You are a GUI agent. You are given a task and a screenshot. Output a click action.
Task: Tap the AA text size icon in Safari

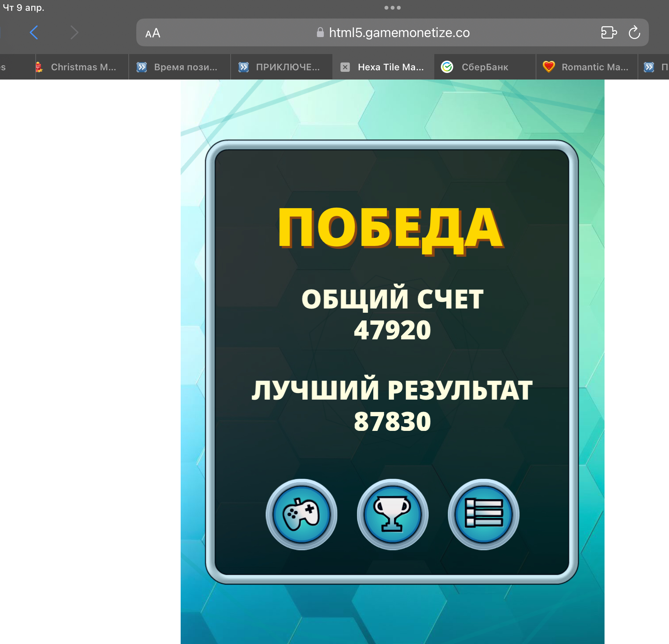tap(153, 32)
